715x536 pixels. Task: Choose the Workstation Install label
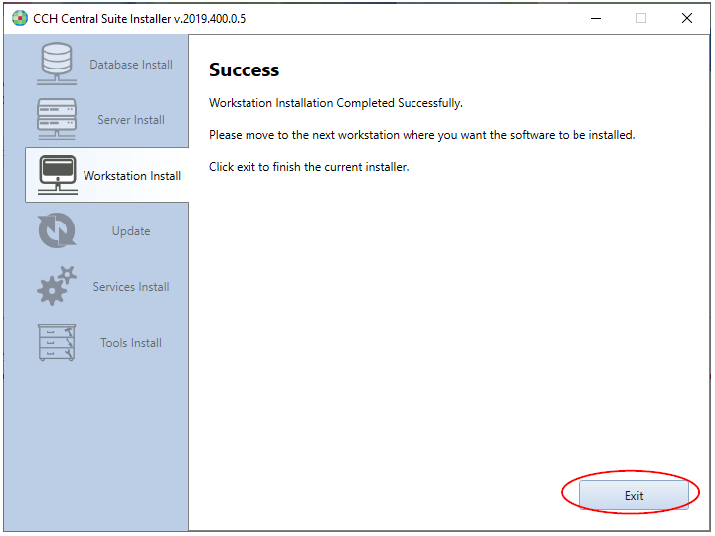132,176
